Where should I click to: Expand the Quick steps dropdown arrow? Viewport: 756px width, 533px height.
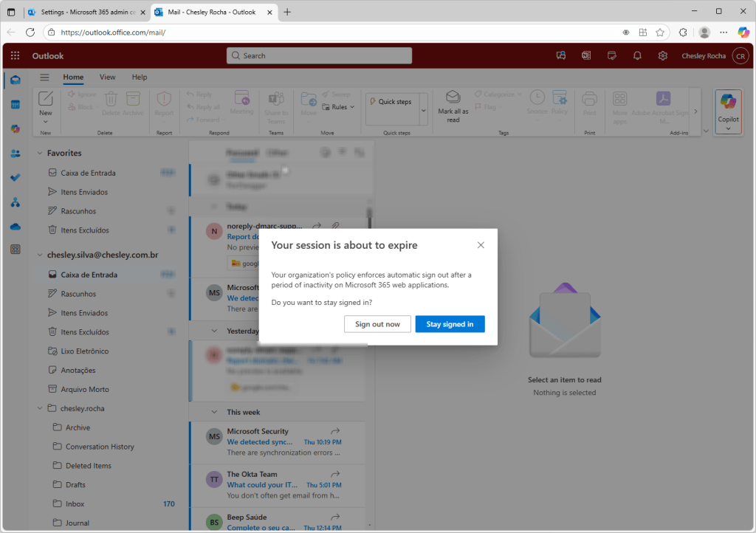(x=424, y=110)
